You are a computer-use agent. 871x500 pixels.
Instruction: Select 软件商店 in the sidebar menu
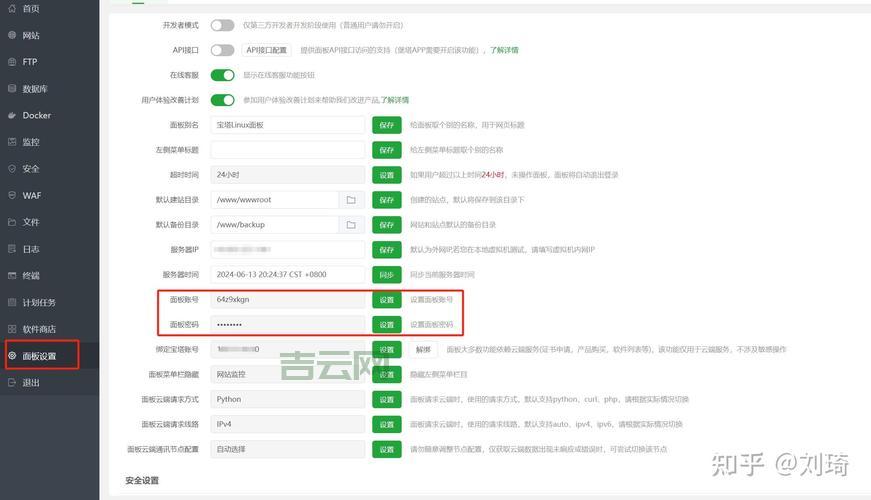39,329
